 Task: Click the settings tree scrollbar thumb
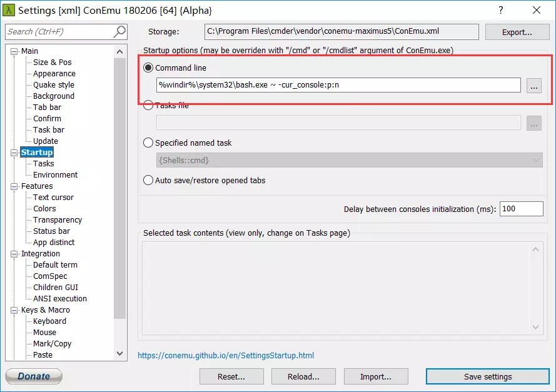[120, 188]
